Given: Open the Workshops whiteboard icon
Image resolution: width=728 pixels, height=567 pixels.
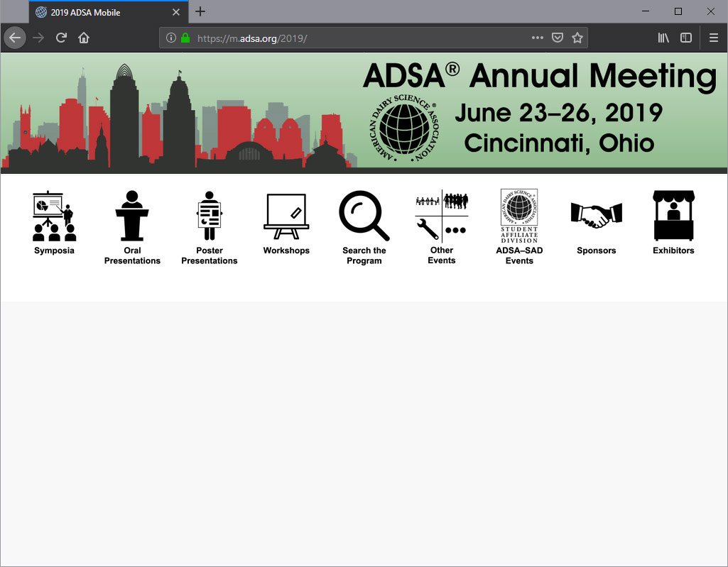Looking at the screenshot, I should (286, 216).
